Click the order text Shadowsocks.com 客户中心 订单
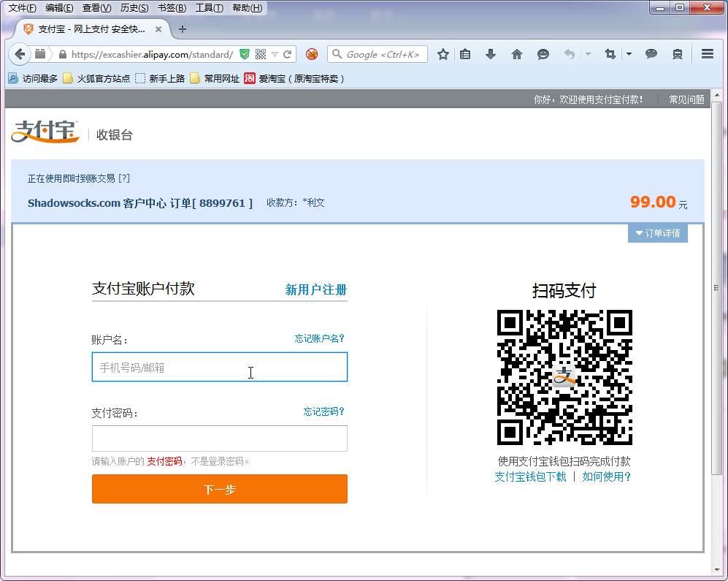This screenshot has width=728, height=581. tap(139, 203)
